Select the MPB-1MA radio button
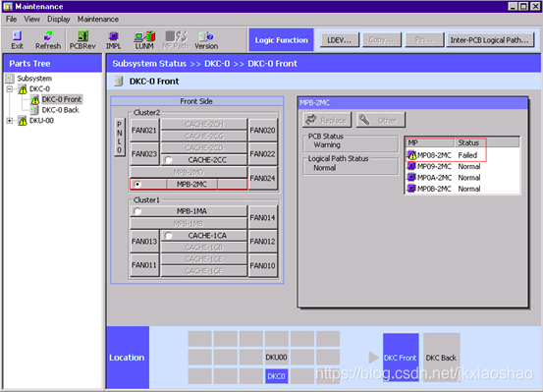 [137, 211]
